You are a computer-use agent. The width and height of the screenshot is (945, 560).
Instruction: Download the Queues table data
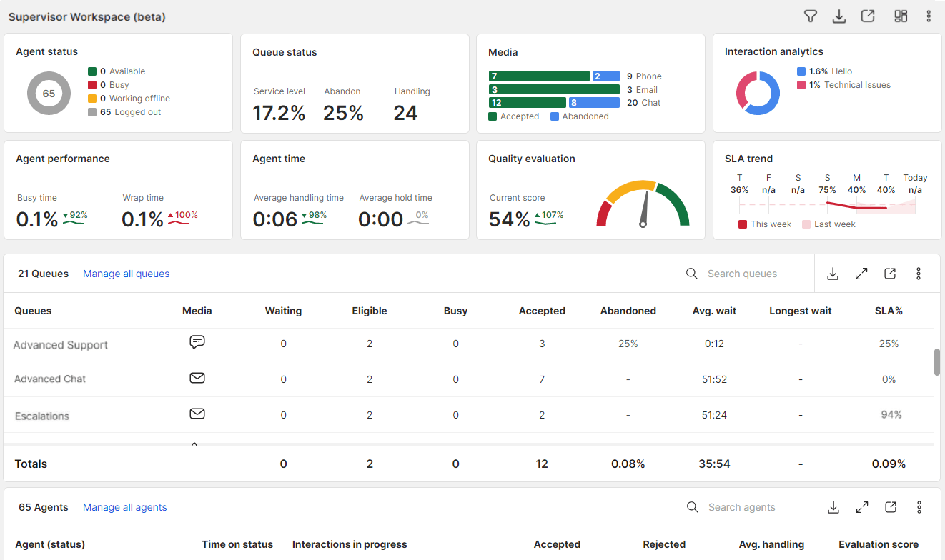pyautogui.click(x=833, y=273)
